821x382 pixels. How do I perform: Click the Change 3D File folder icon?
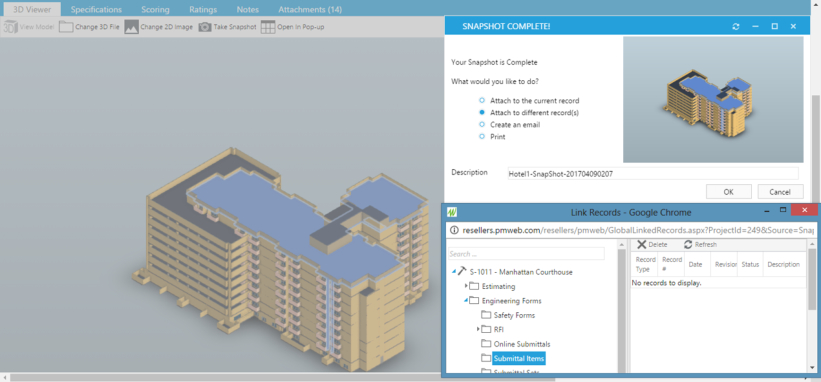click(x=66, y=27)
